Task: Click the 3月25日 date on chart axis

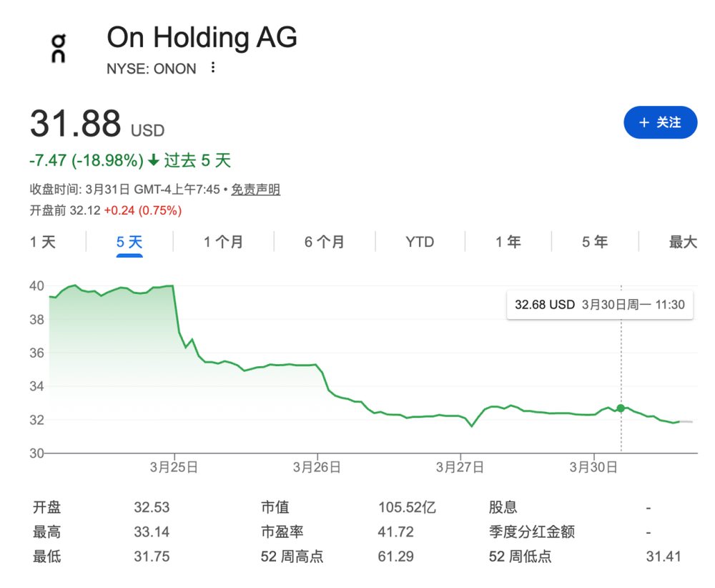Action: click(x=174, y=467)
